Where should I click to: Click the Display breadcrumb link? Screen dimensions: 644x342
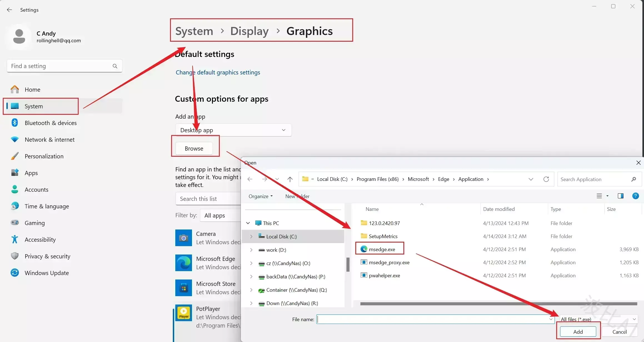pyautogui.click(x=249, y=31)
